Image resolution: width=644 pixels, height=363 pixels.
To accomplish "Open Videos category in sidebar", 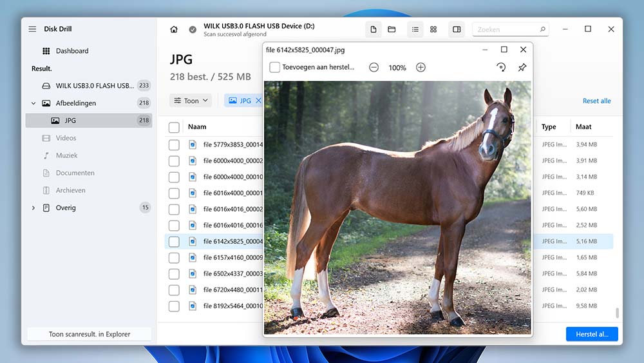I will click(66, 138).
